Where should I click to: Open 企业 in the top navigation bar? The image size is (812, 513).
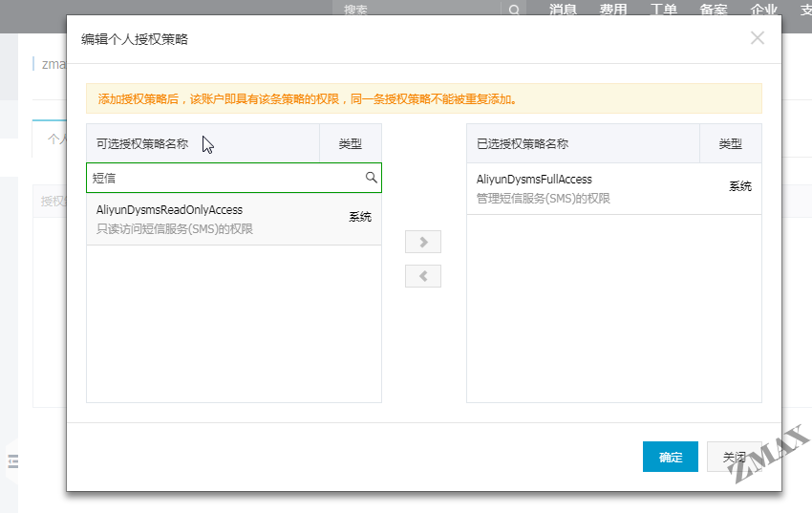click(764, 10)
